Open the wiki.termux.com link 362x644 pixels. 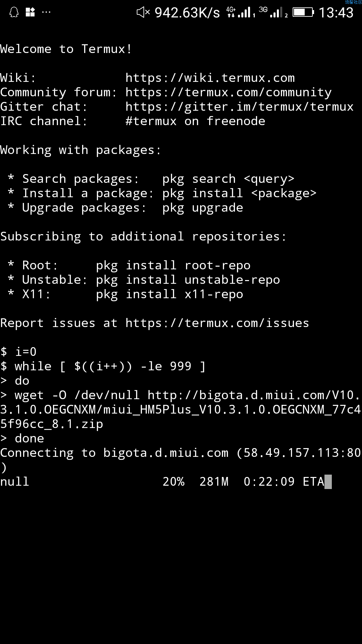pos(210,78)
